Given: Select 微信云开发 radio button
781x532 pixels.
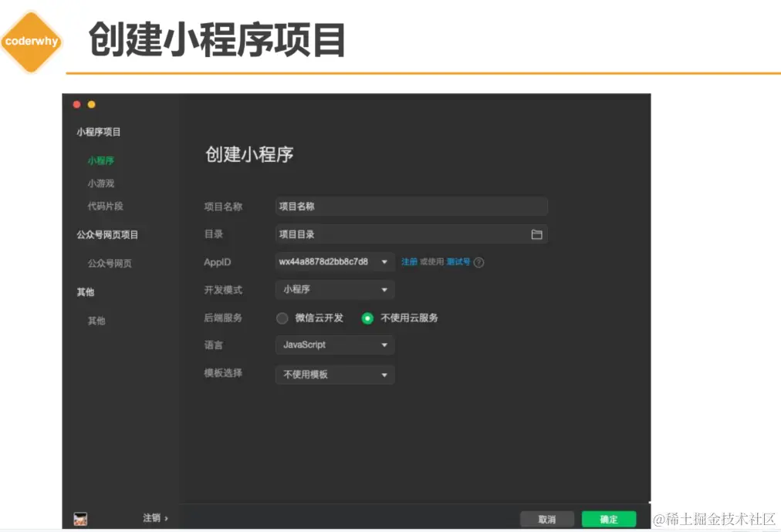Looking at the screenshot, I should point(282,318).
